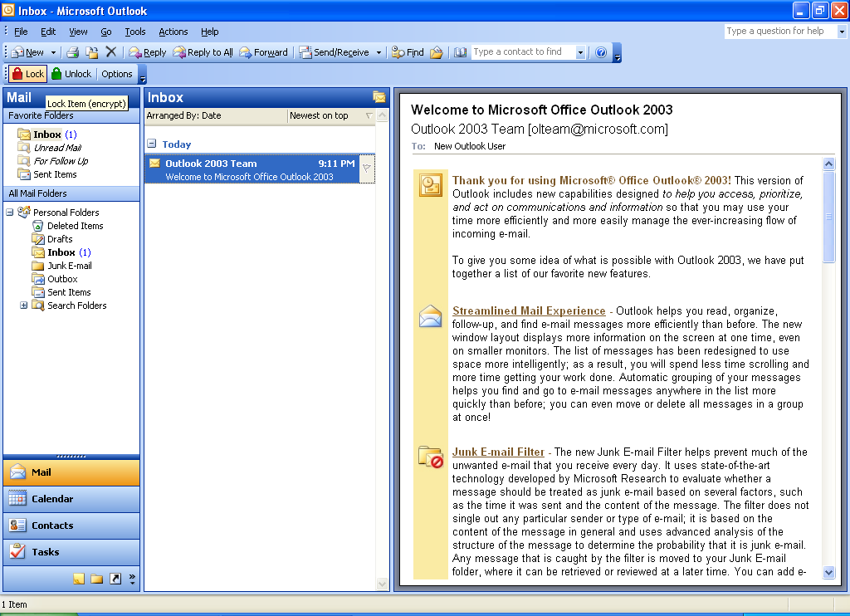Switch to the Calendar view

(71, 499)
